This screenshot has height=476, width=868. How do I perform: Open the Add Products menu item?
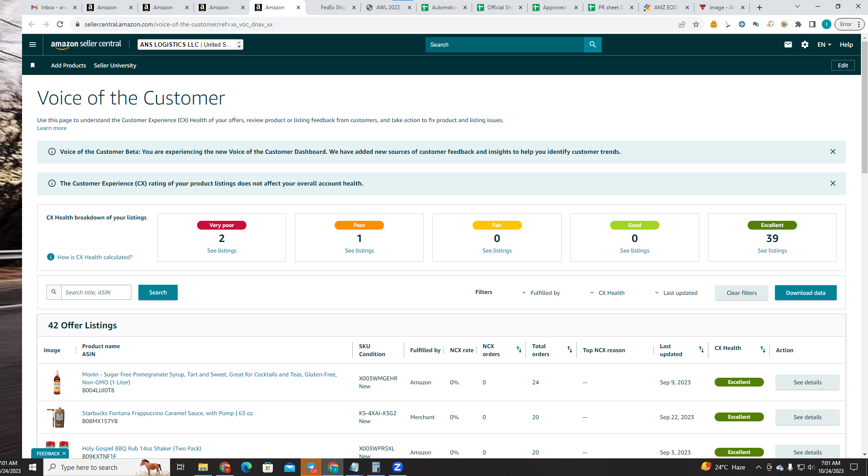(x=68, y=65)
